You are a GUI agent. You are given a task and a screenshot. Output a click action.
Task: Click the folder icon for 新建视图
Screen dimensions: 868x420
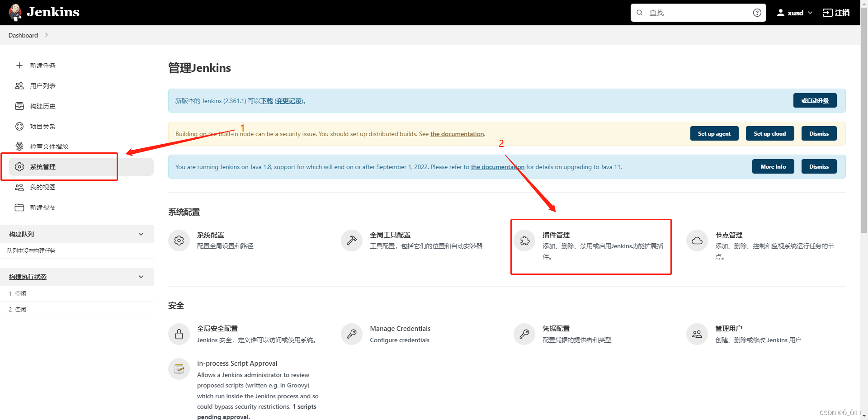tap(19, 208)
